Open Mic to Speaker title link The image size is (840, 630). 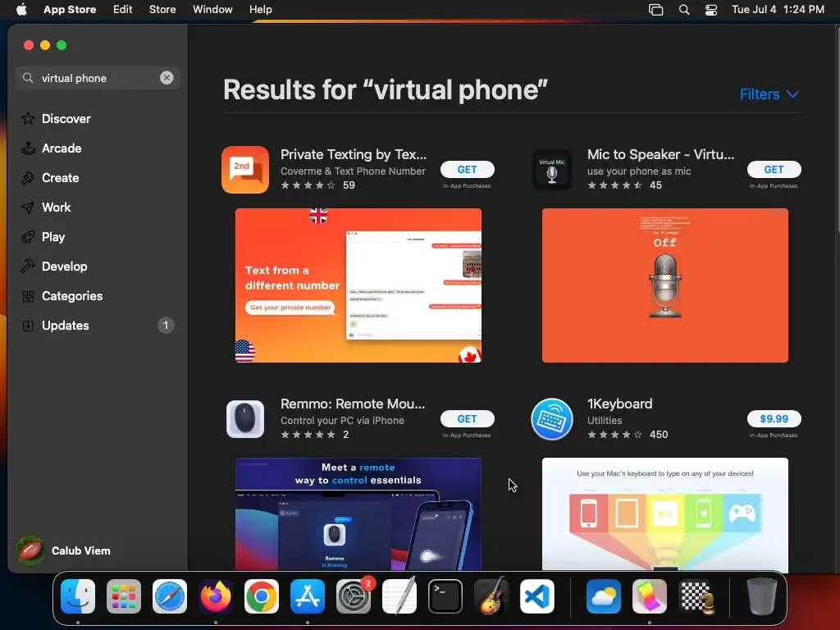pos(660,154)
